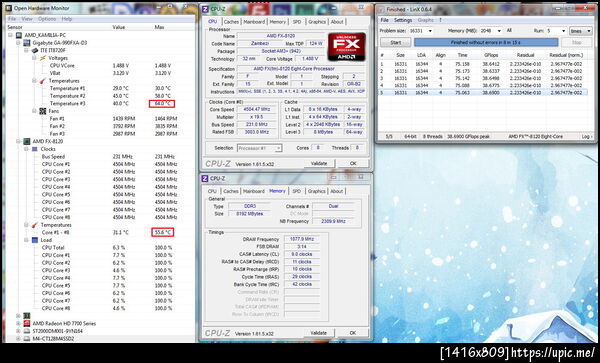Click the M4-CT128M4SSD2 drive icon

(x=27, y=339)
